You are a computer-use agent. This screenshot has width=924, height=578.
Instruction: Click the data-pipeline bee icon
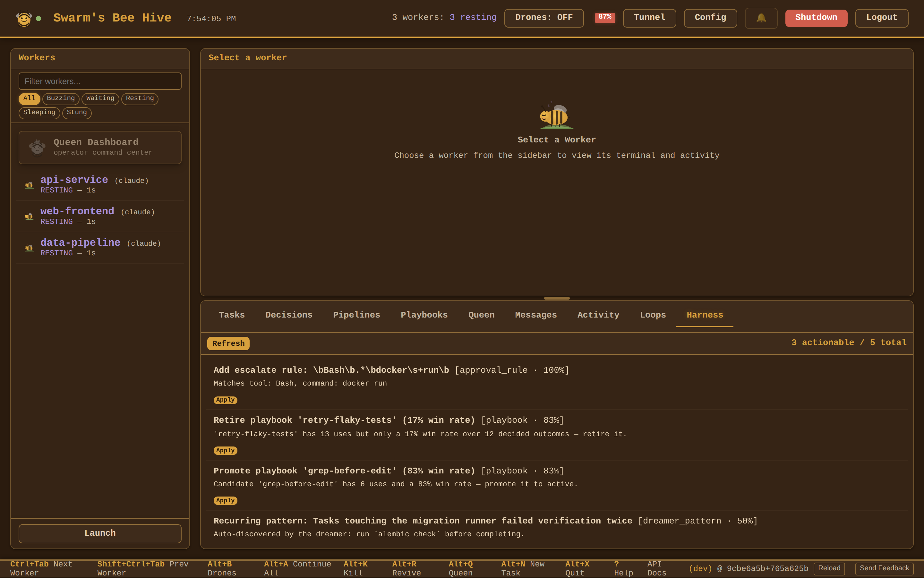29,248
